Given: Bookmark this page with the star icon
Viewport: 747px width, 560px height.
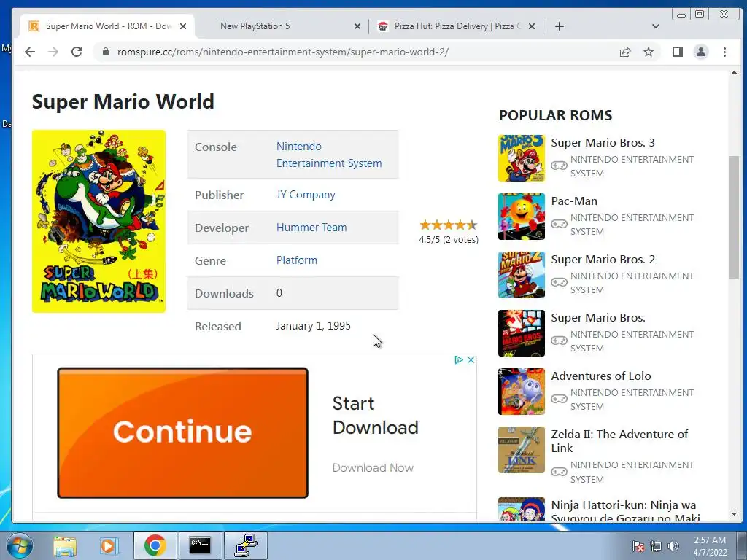Looking at the screenshot, I should [x=649, y=52].
